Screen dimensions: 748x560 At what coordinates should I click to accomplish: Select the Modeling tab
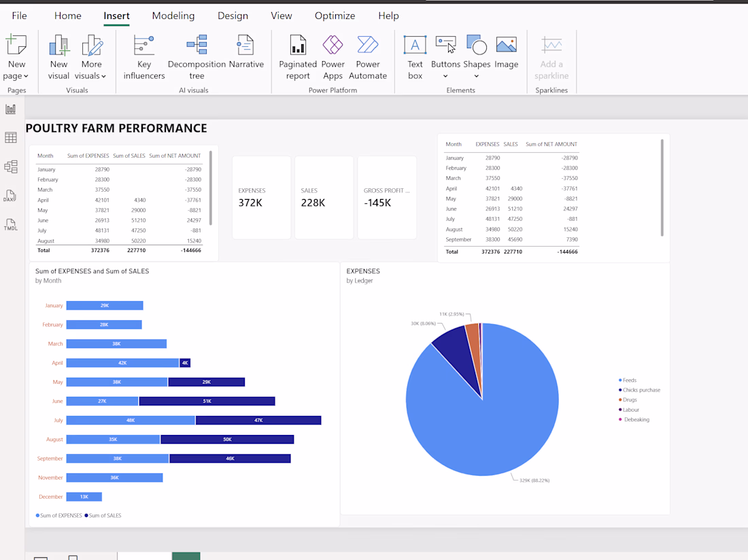[173, 16]
